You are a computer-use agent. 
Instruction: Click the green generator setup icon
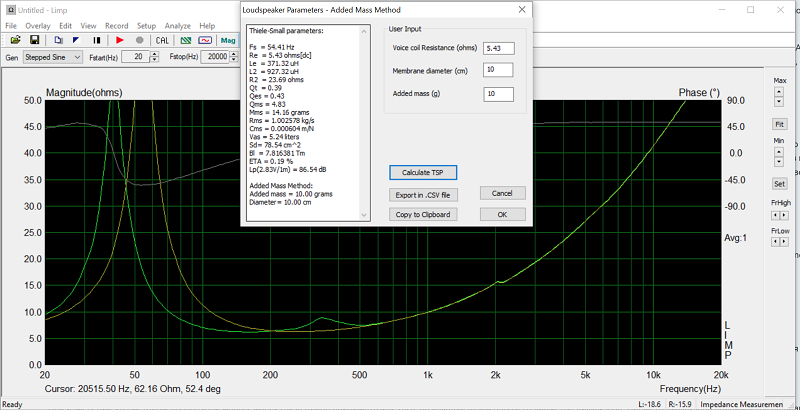click(x=186, y=40)
